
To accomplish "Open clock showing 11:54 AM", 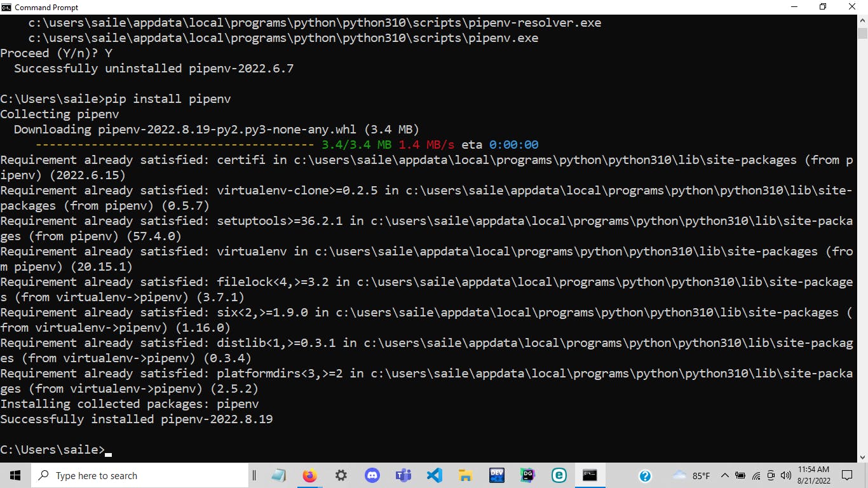I will 813,475.
